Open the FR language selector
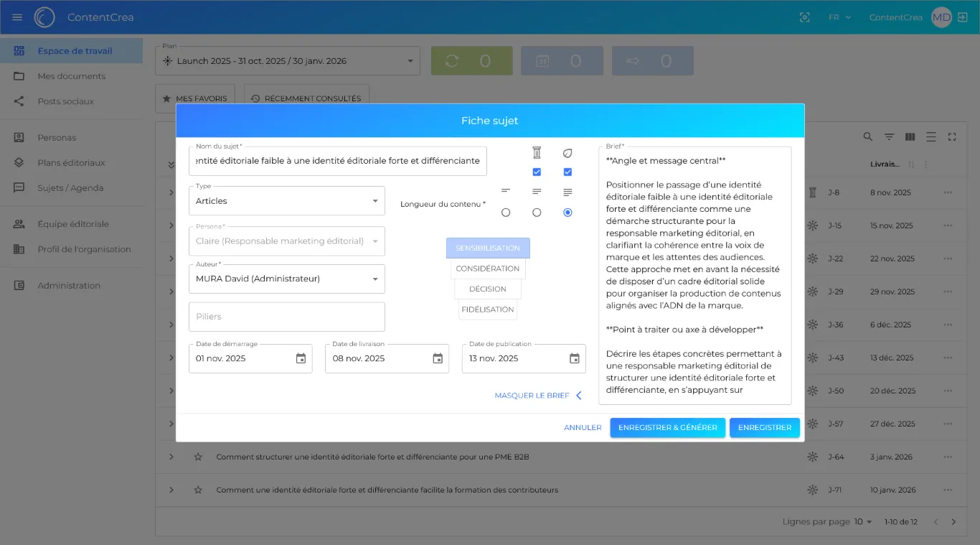This screenshot has height=545, width=980. (x=839, y=17)
